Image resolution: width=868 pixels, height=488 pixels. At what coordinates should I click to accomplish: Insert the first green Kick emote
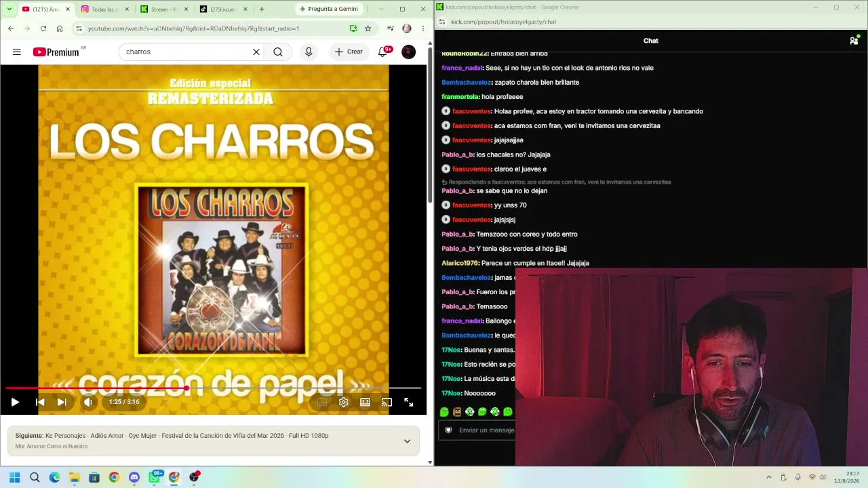(x=444, y=411)
